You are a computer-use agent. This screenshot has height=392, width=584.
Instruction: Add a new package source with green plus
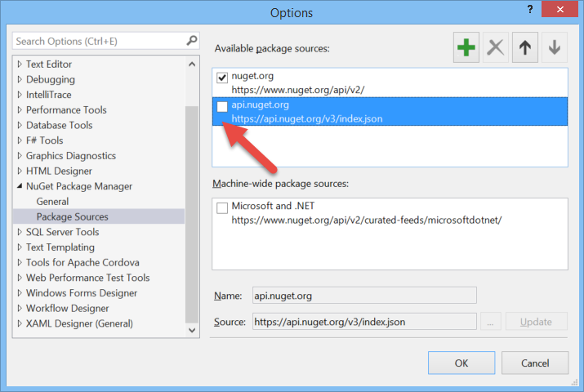click(466, 47)
